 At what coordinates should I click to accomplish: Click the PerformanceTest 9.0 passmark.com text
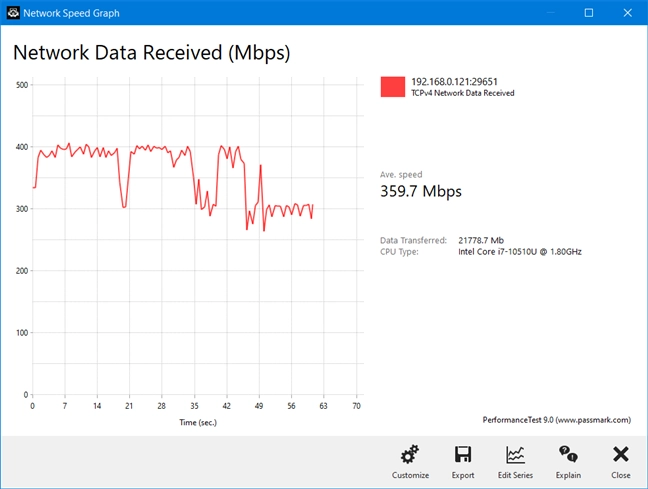[x=557, y=420]
